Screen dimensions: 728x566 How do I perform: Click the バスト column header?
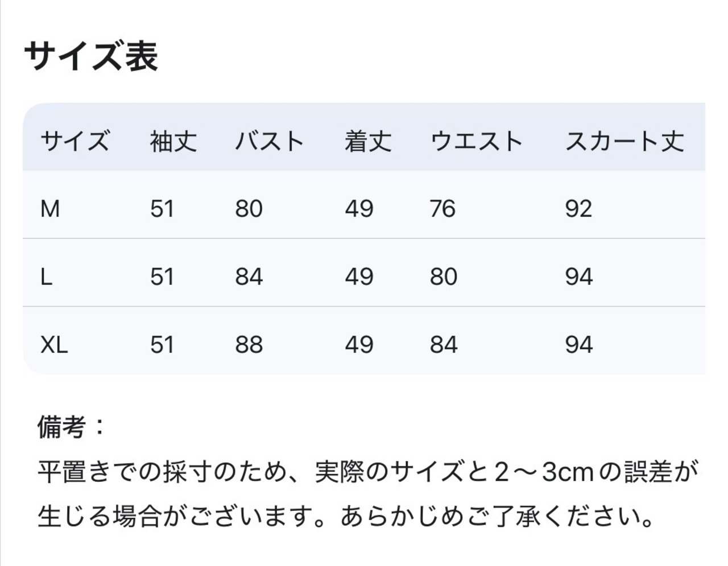coord(270,141)
